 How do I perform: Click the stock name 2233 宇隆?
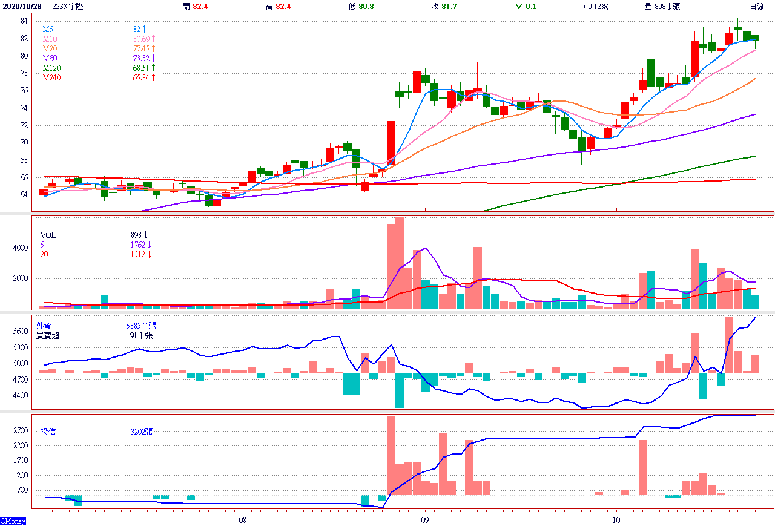(67, 7)
